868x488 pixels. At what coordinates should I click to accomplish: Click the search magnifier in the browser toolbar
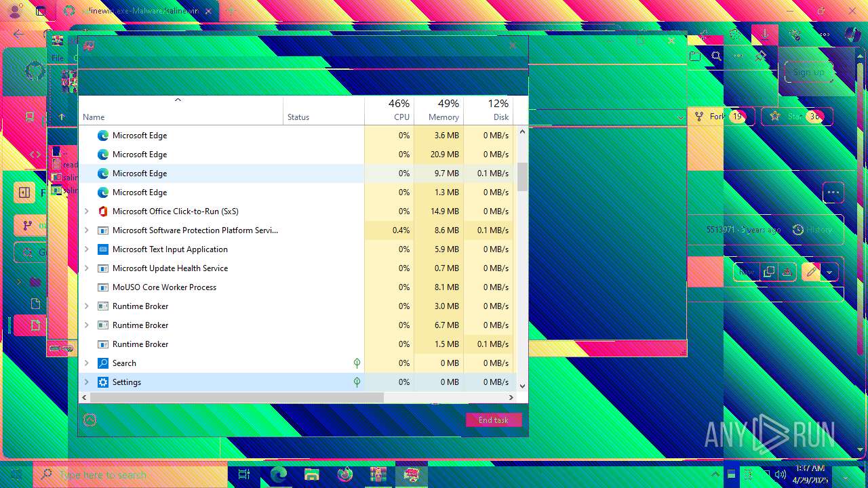pyautogui.click(x=716, y=56)
